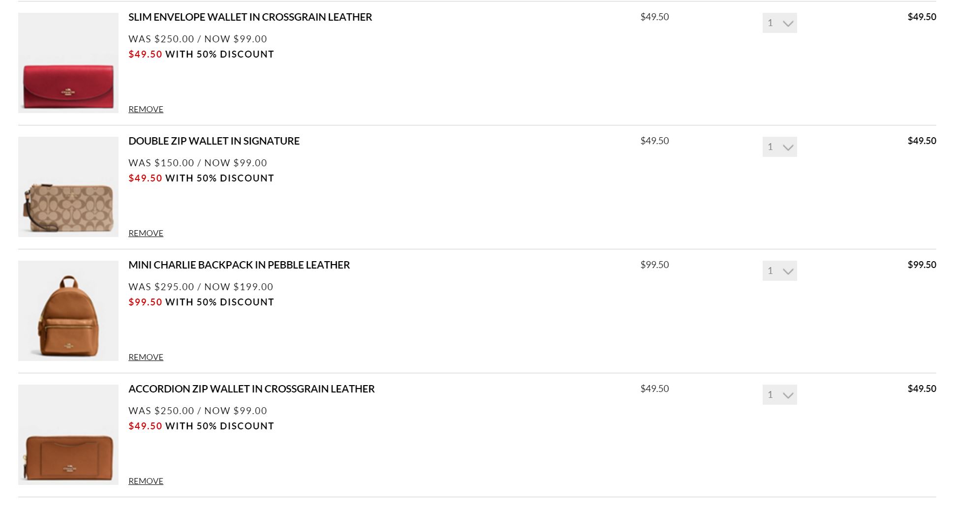Expand quantity dropdown for Slim Envelope Wallet
This screenshot has width=980, height=511.
click(779, 23)
